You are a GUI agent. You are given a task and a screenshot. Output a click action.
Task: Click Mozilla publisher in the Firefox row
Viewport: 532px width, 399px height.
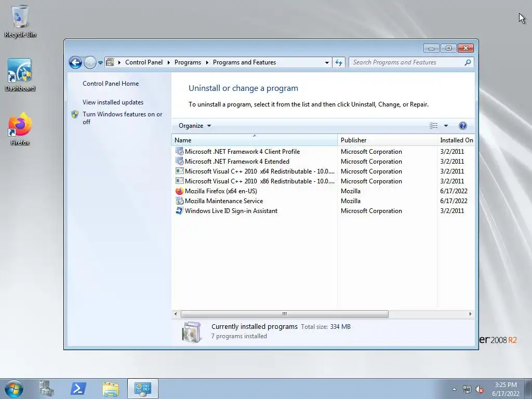click(351, 191)
